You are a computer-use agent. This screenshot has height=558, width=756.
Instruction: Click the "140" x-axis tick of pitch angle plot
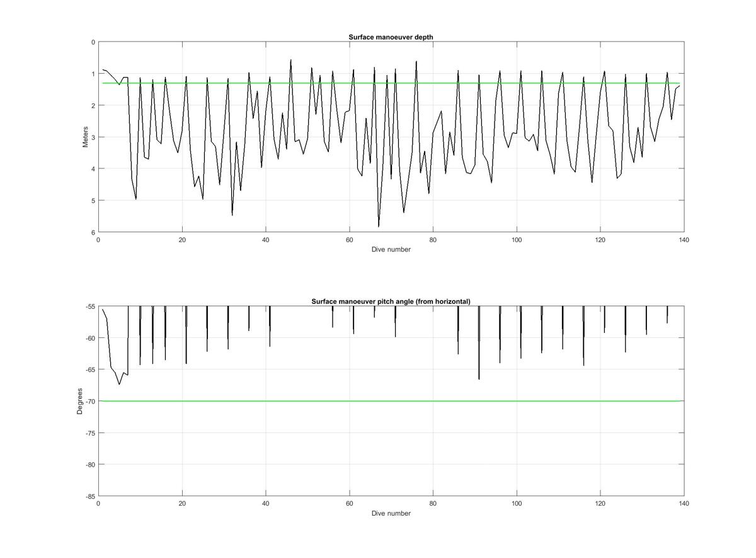(x=684, y=504)
